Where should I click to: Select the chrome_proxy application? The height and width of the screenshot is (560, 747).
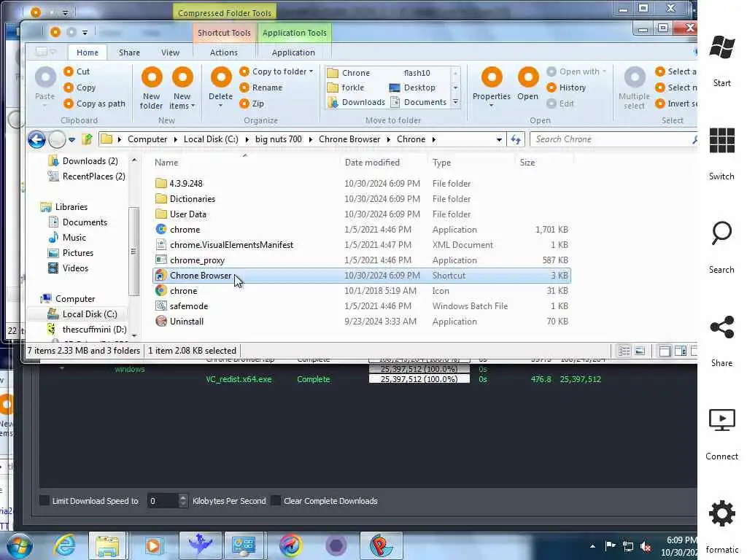(361, 260)
